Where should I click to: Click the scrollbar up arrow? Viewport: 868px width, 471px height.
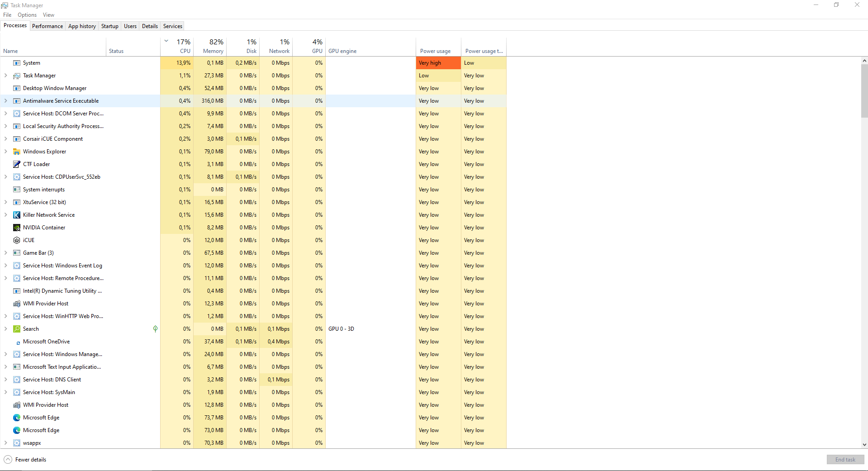coord(864,61)
